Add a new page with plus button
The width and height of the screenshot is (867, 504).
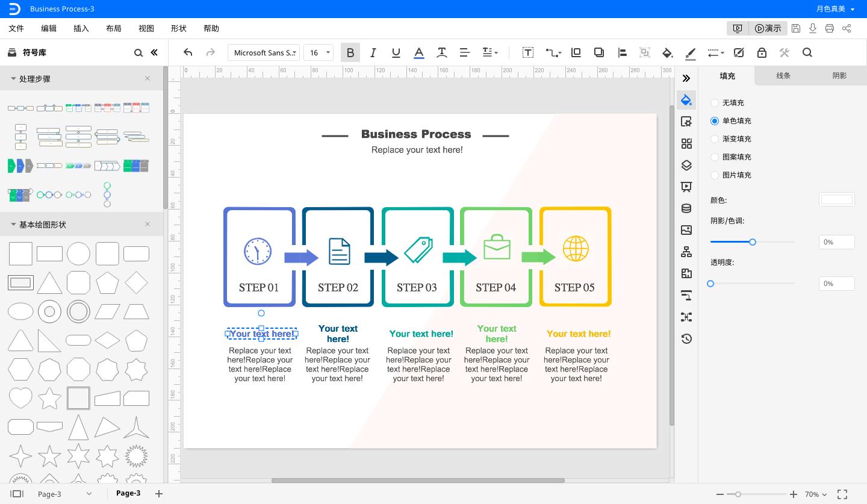click(x=159, y=494)
